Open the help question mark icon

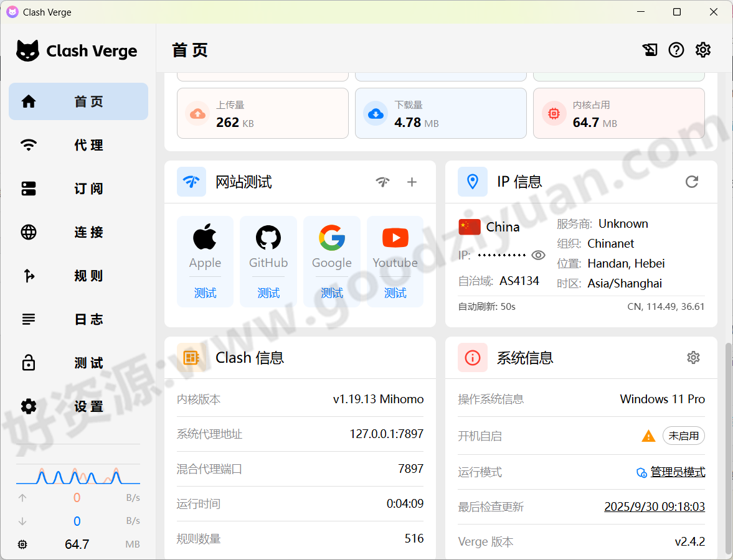[676, 50]
